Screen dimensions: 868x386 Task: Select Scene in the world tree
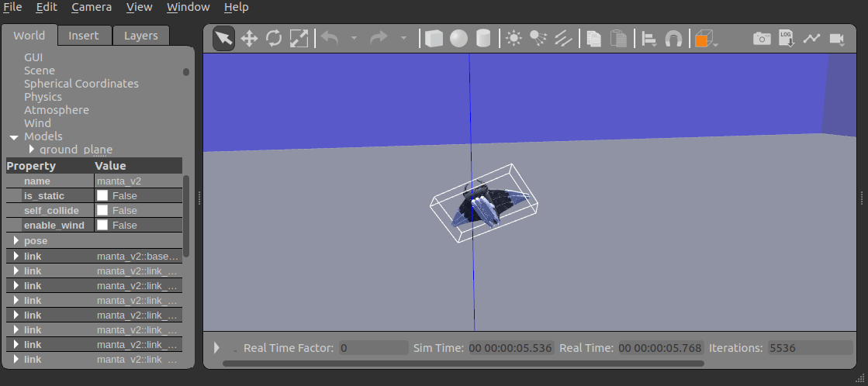tap(40, 71)
